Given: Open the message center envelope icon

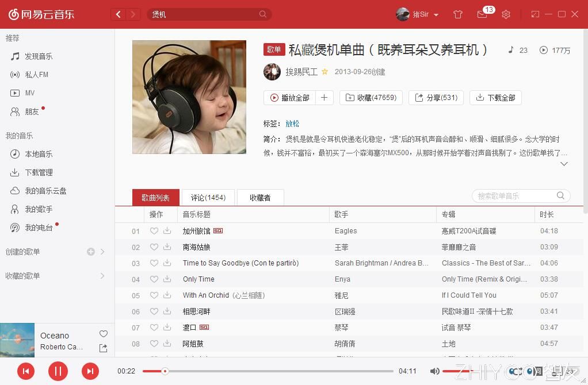Looking at the screenshot, I should [482, 14].
